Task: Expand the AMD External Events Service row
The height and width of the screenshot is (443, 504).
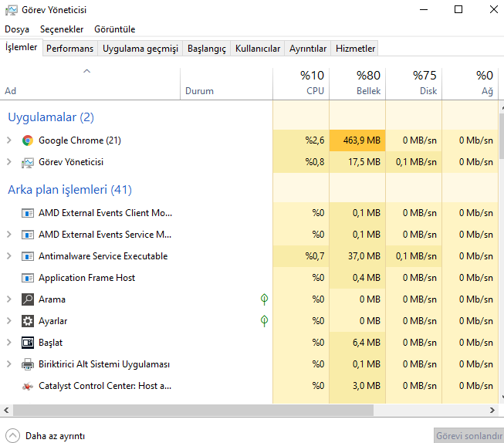Action: (x=8, y=235)
